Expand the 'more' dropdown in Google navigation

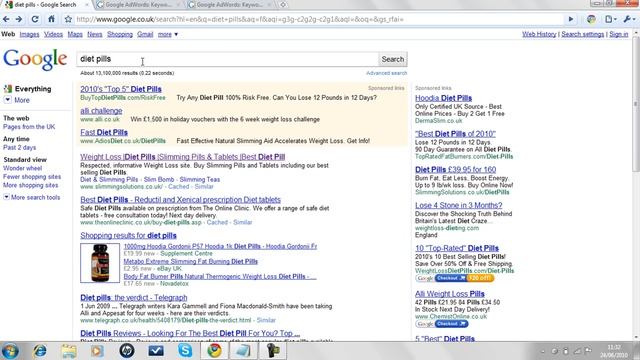click(168, 34)
